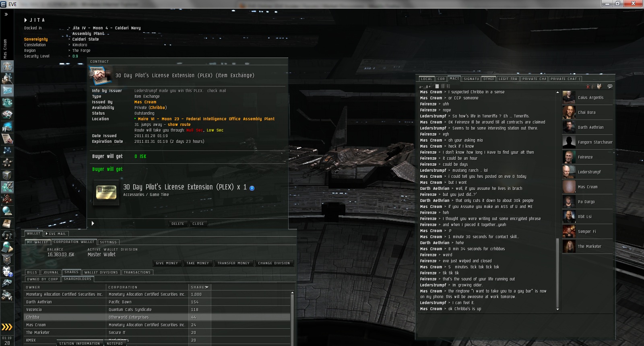Expand the sidebar with the top double arrow
This screenshot has height=346, width=644.
click(6, 14)
